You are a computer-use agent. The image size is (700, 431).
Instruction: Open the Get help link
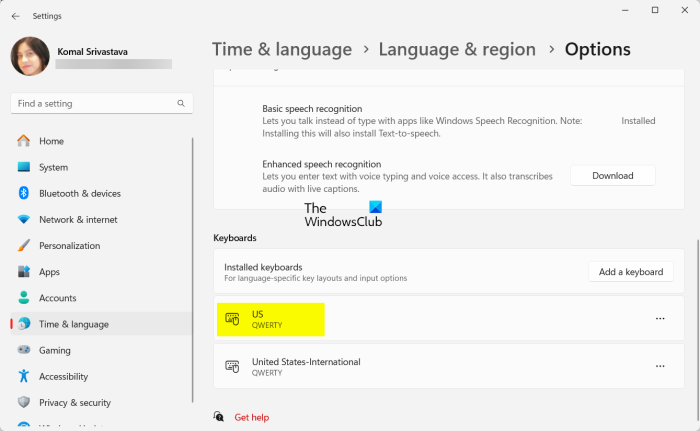pos(251,417)
